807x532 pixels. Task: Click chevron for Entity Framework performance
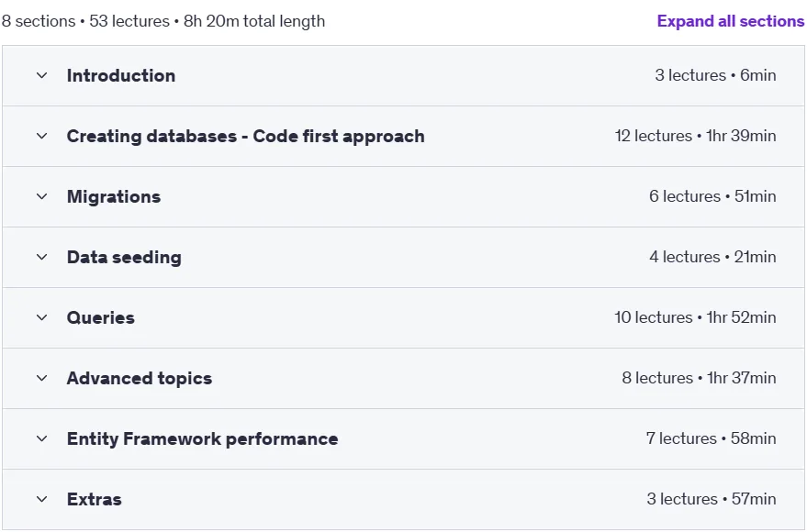41,439
